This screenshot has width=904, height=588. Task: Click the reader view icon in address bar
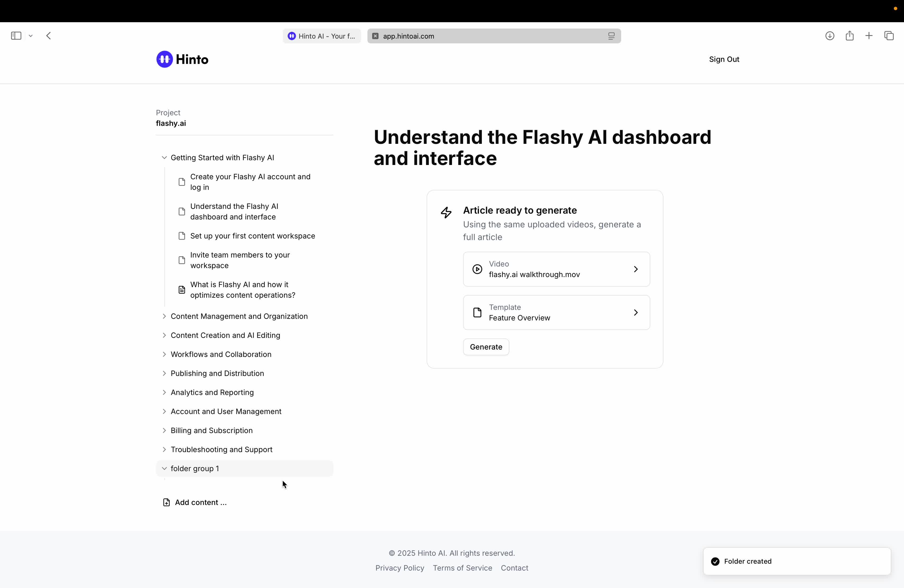click(x=611, y=36)
